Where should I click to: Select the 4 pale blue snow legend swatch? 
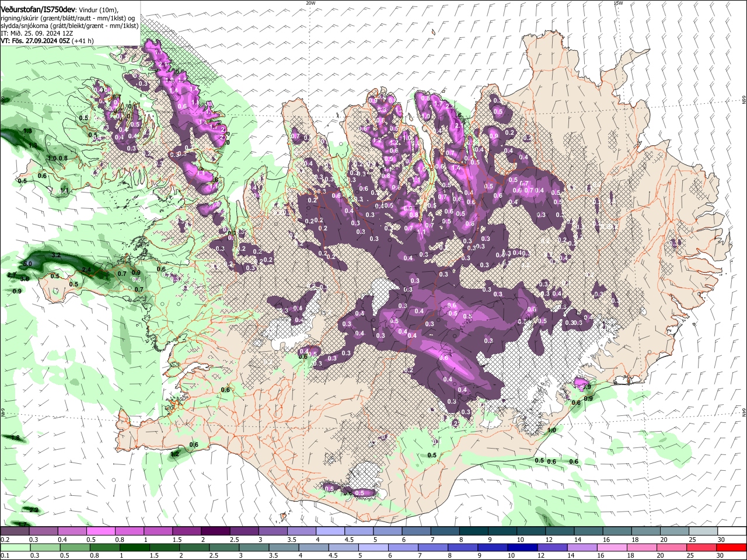(330, 531)
